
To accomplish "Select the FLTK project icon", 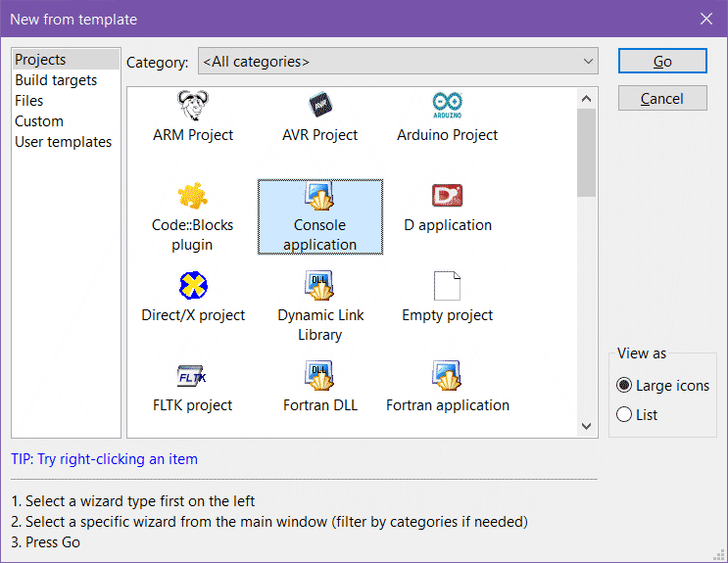I will pos(193,376).
